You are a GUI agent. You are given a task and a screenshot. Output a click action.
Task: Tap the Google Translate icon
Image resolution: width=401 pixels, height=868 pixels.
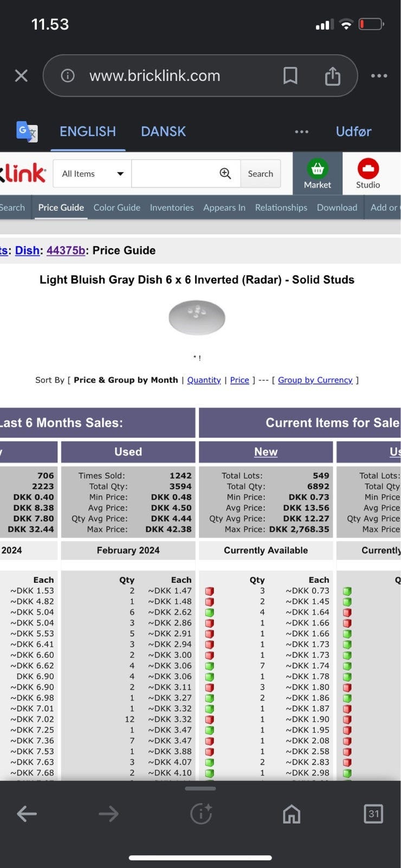pyautogui.click(x=27, y=131)
